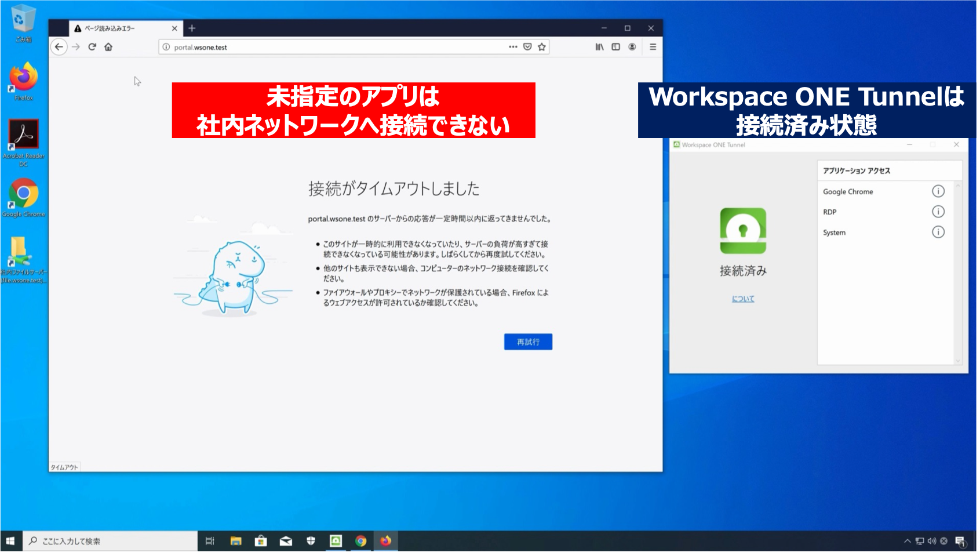The height and width of the screenshot is (552, 980).
Task: Go to Firefox home page
Action: tap(108, 47)
